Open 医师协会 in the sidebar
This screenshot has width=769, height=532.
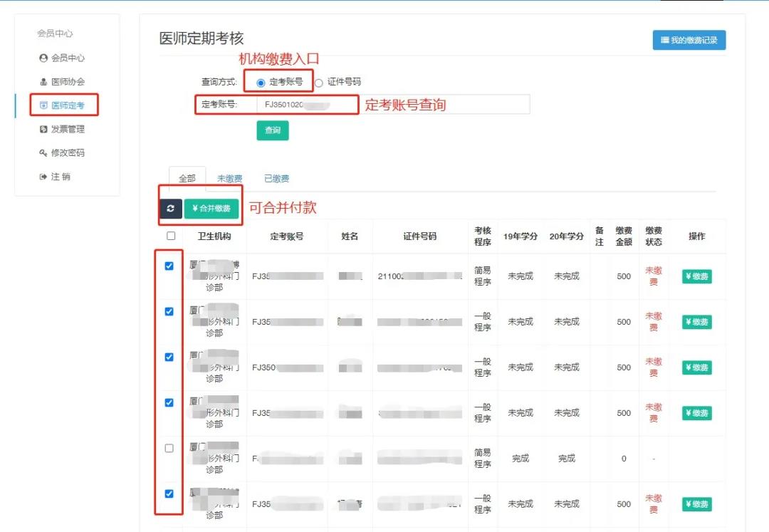(67, 82)
